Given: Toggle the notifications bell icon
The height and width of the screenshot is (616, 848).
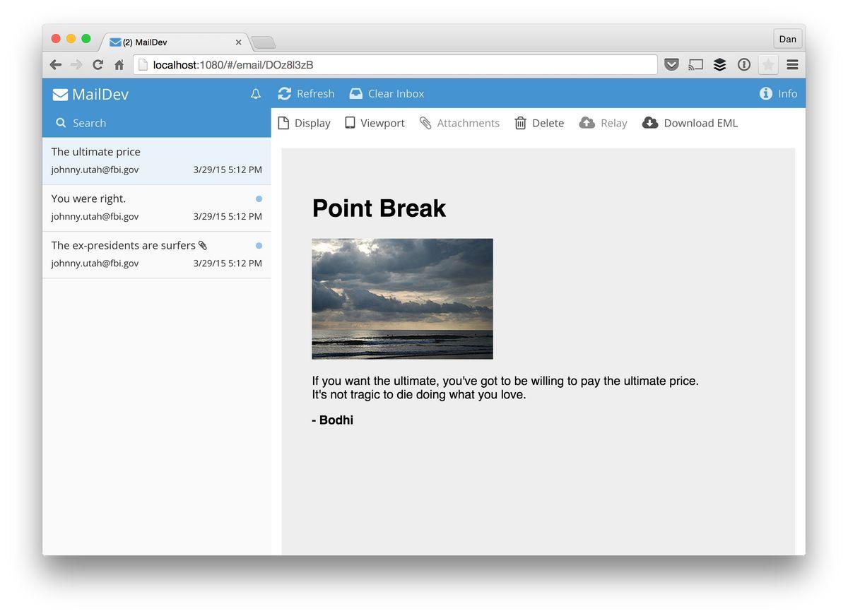Looking at the screenshot, I should (256, 94).
